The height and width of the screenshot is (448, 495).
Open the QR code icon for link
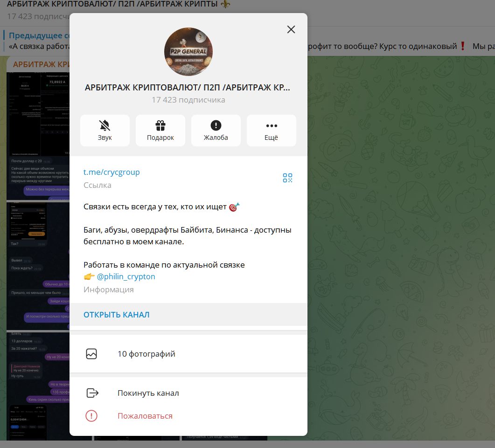coord(287,178)
